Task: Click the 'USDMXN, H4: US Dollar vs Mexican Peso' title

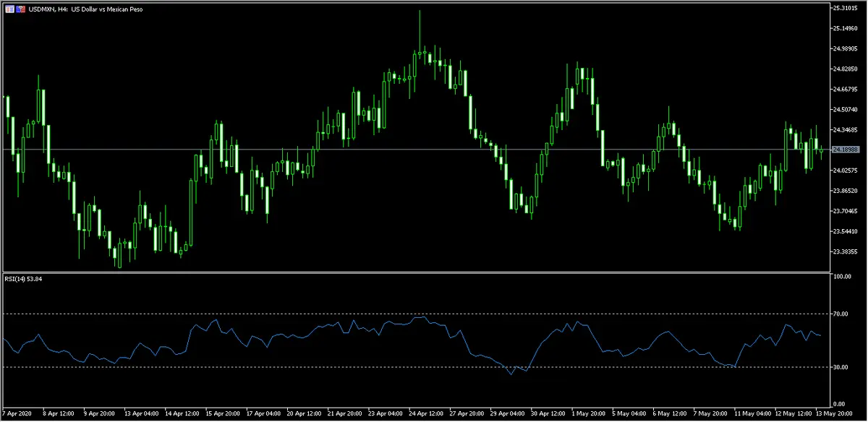Action: (84, 8)
